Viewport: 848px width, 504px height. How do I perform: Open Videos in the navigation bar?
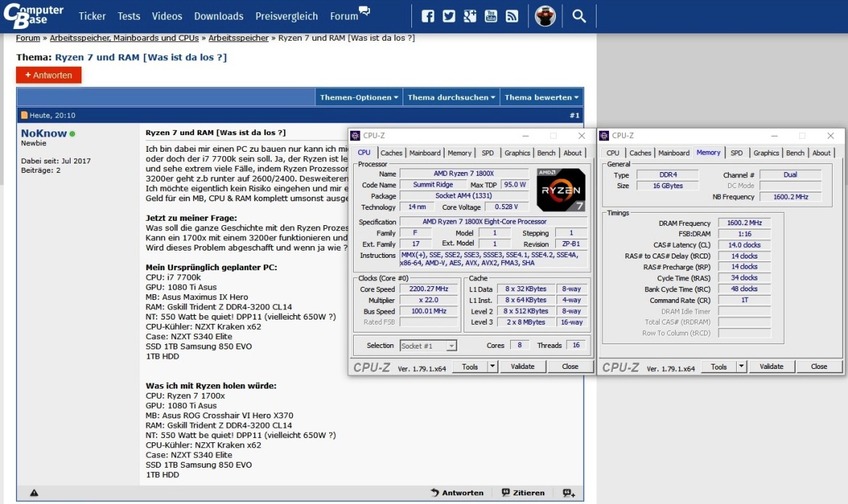pyautogui.click(x=166, y=16)
